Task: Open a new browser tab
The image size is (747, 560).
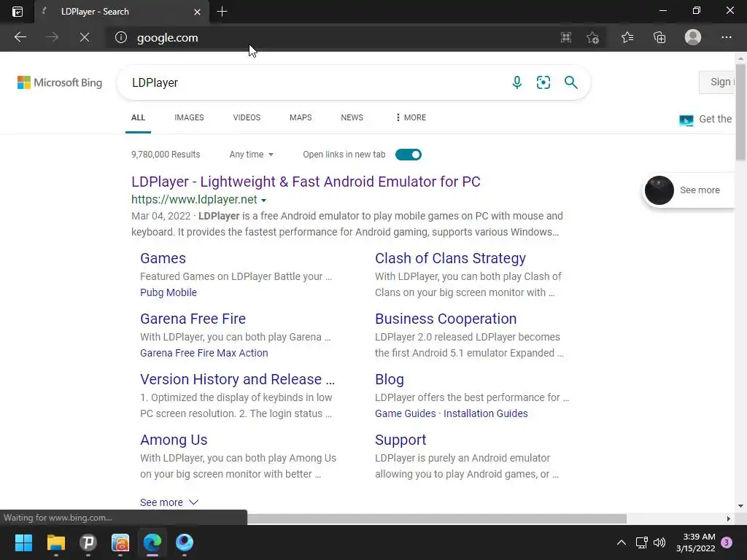Action: pyautogui.click(x=222, y=12)
